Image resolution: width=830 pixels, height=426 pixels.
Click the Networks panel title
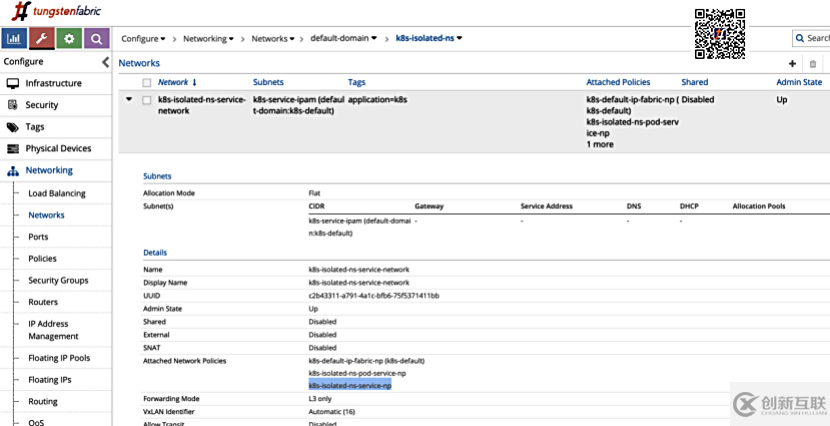tap(139, 63)
